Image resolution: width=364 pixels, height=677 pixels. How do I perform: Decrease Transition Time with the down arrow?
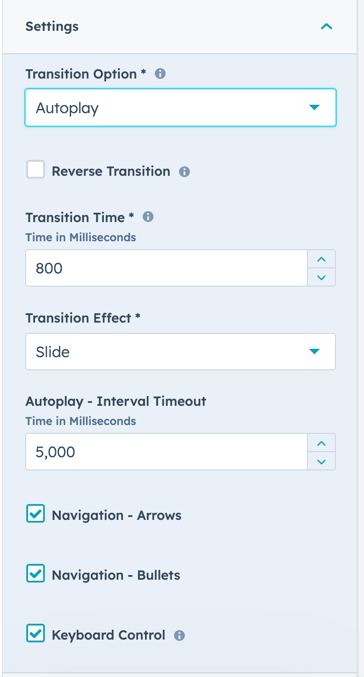click(321, 277)
